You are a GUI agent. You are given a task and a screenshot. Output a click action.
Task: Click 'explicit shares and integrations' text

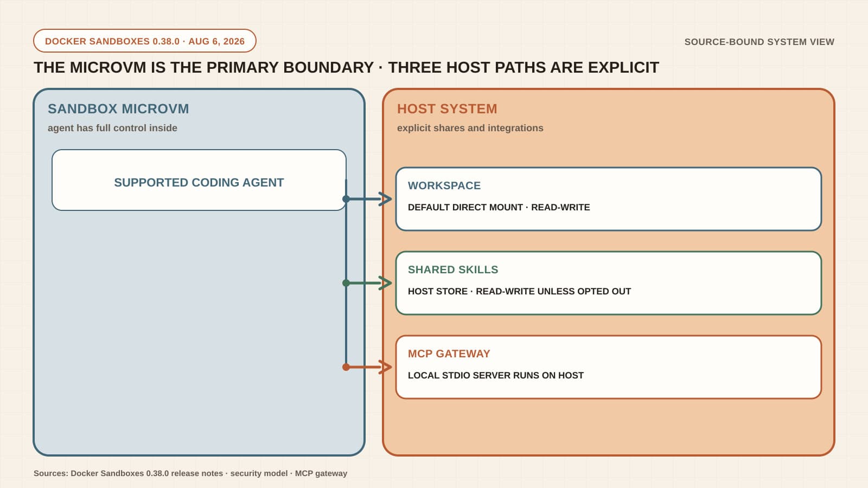(x=470, y=128)
